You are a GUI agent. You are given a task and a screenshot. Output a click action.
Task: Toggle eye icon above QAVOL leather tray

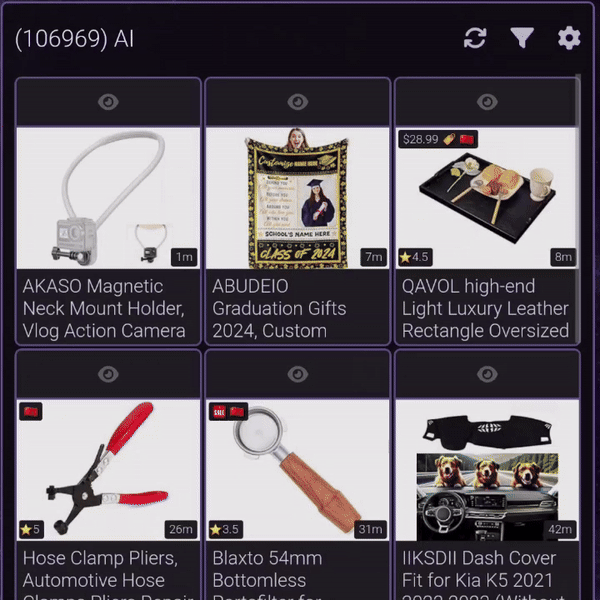[487, 102]
